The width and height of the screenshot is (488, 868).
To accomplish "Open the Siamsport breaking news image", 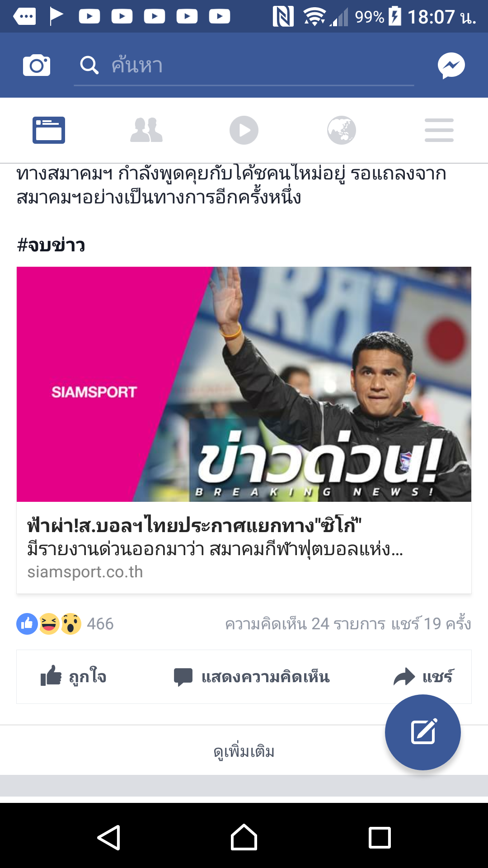I will click(x=244, y=384).
